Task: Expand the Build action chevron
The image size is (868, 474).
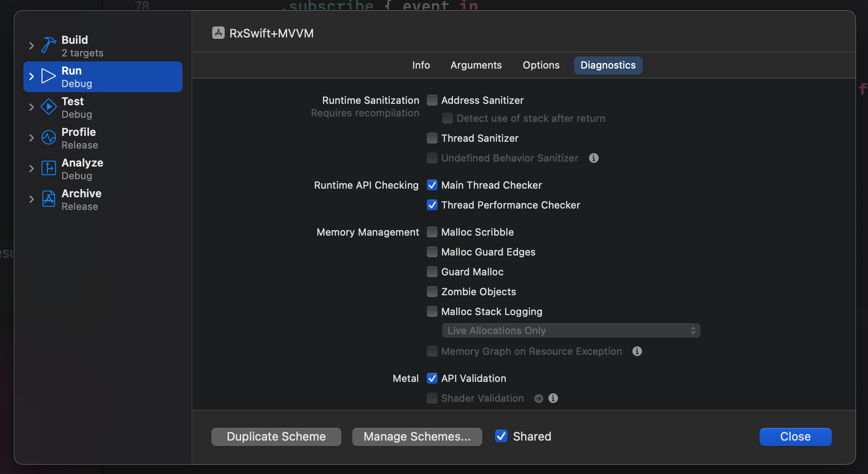Action: (31, 46)
